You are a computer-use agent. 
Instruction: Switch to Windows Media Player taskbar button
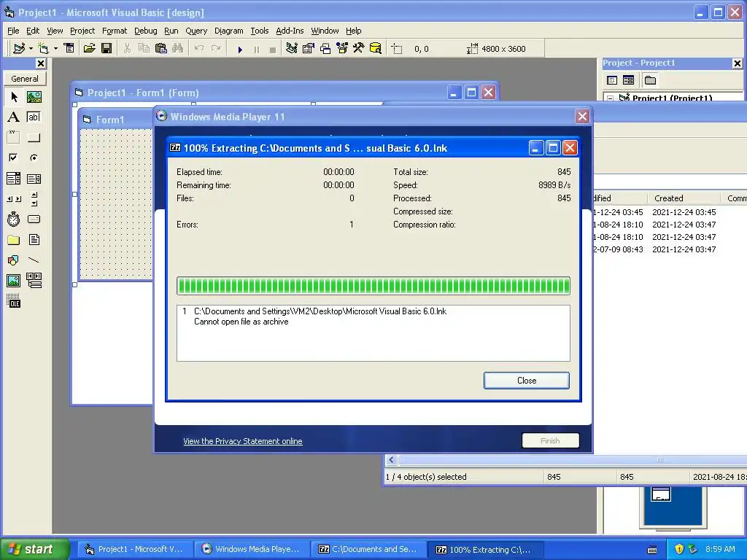click(250, 549)
